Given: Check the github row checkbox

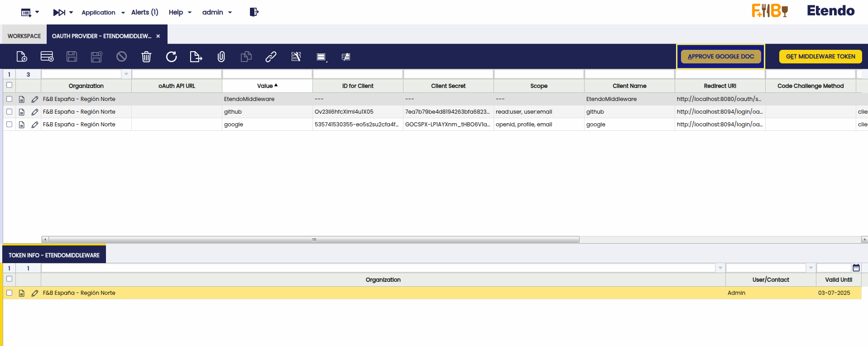Looking at the screenshot, I should (x=9, y=111).
